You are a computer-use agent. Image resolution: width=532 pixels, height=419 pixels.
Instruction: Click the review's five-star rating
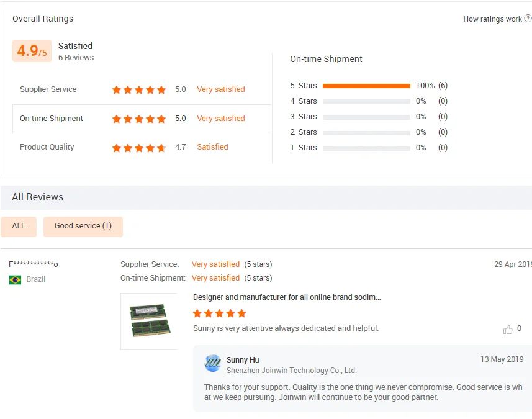(220, 313)
